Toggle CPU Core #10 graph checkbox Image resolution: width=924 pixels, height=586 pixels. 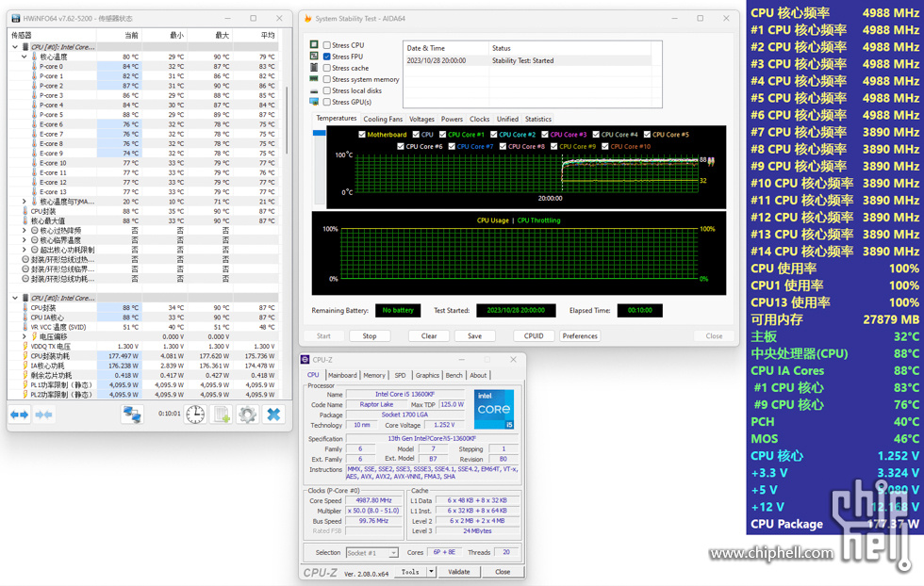[605, 146]
